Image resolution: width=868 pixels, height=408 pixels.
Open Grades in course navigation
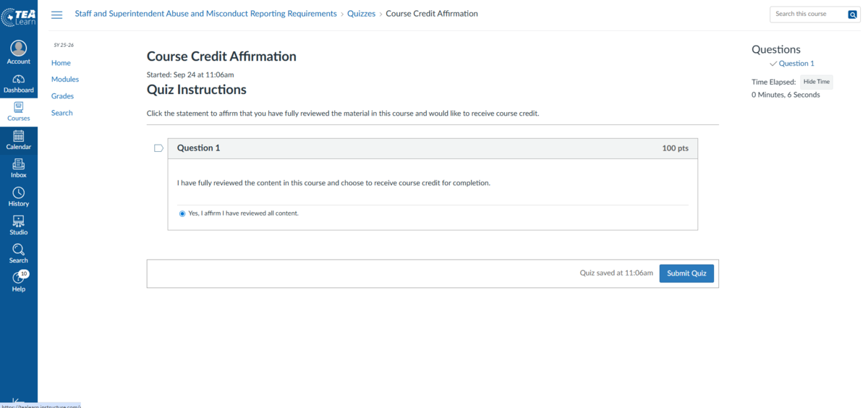62,96
